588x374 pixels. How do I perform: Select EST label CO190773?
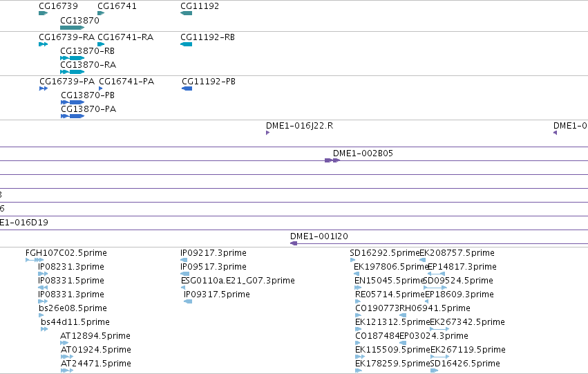[377, 308]
